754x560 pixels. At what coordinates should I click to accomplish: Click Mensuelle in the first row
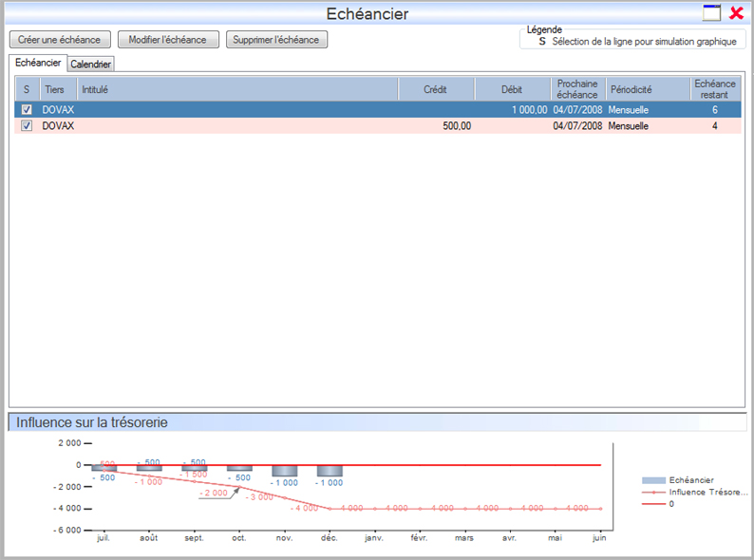[628, 110]
